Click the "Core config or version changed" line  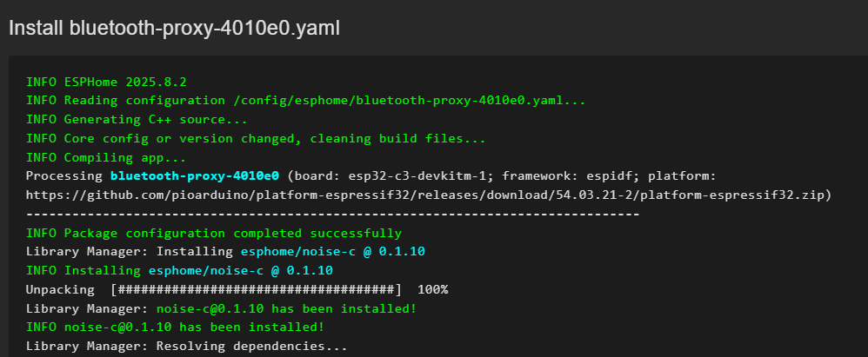256,139
